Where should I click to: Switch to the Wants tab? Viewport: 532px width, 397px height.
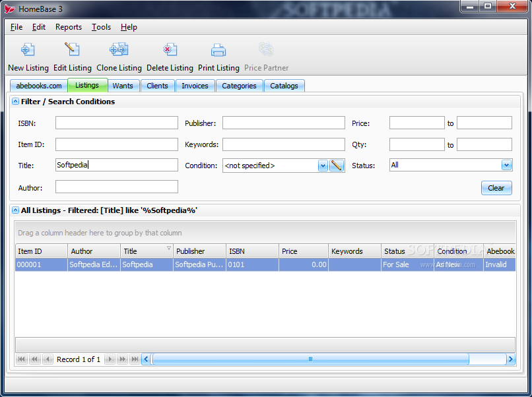123,86
